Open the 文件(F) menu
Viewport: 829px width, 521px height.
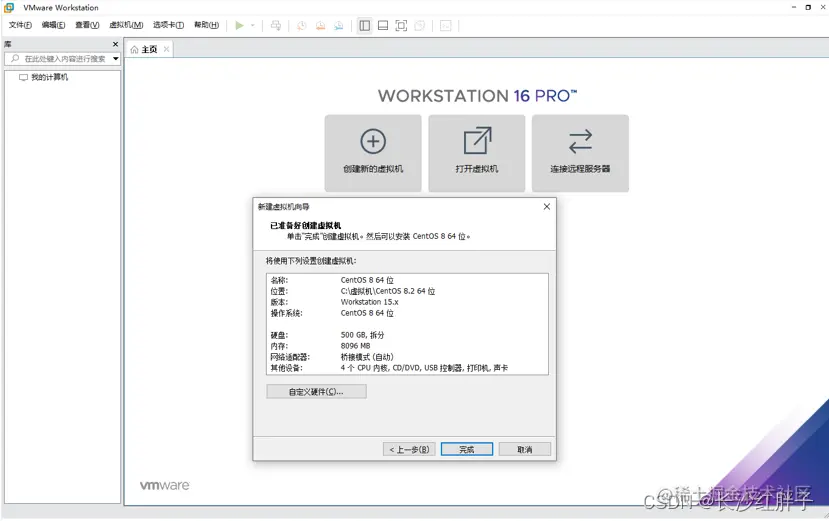20,25
